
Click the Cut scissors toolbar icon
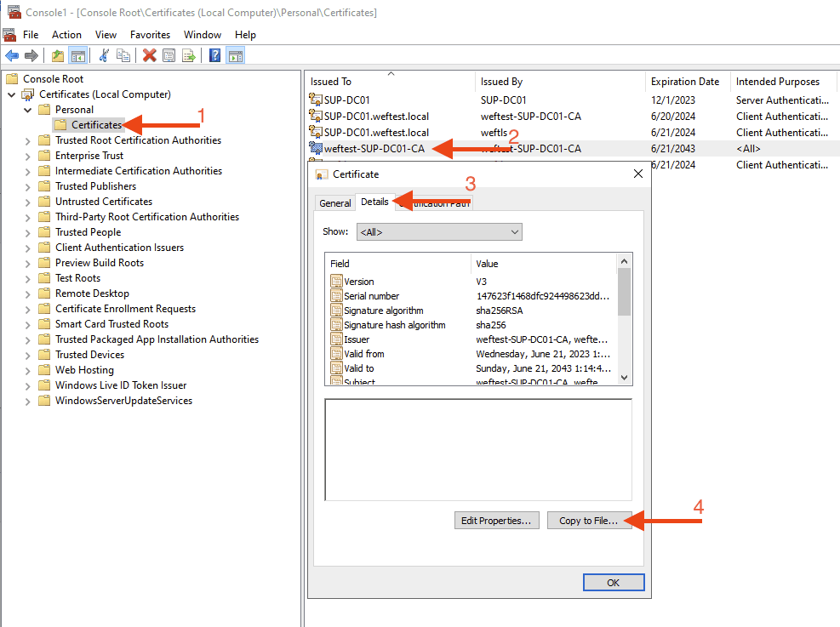(x=104, y=55)
